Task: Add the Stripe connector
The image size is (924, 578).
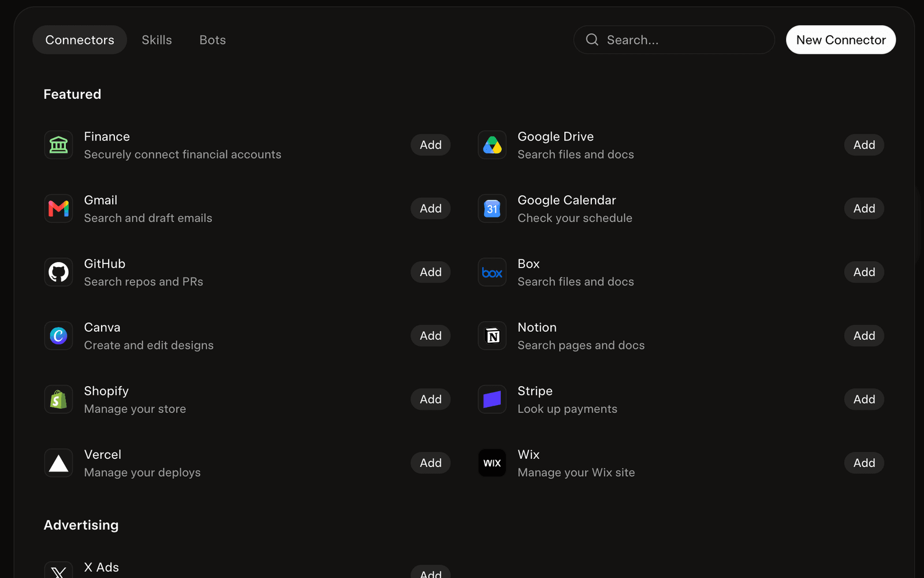Action: pos(865,399)
